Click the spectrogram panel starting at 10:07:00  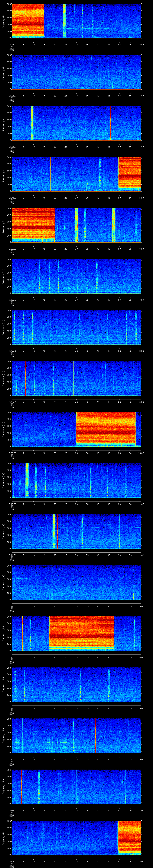76,327
